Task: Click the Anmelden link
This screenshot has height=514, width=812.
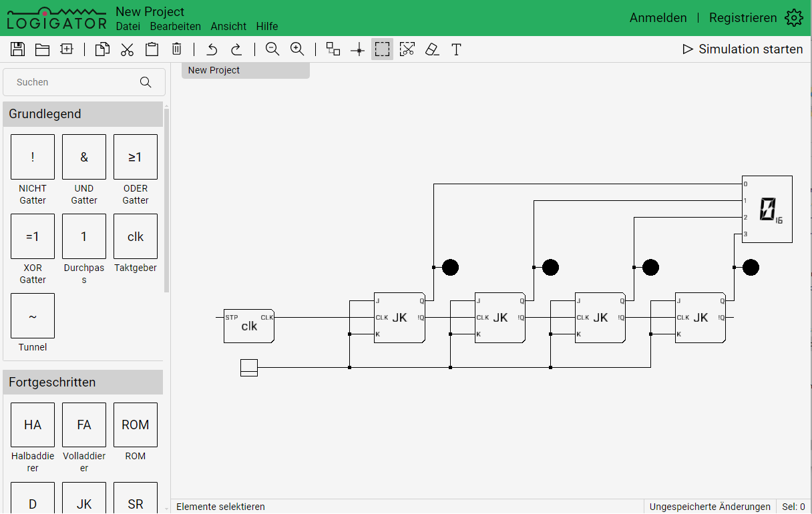Action: click(658, 18)
